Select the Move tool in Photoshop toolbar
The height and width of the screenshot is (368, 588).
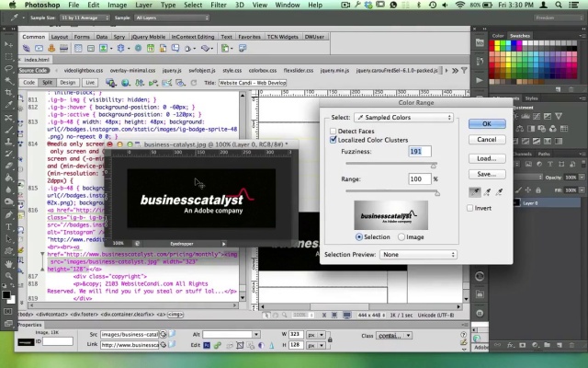pos(8,44)
